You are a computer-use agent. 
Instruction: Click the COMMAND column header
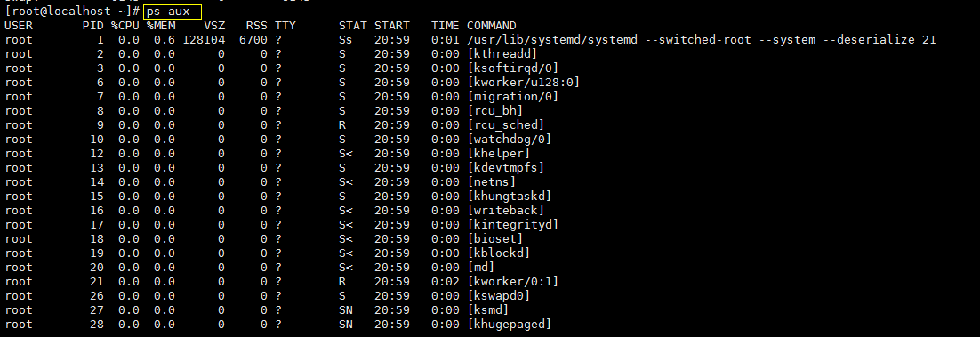[x=491, y=26]
